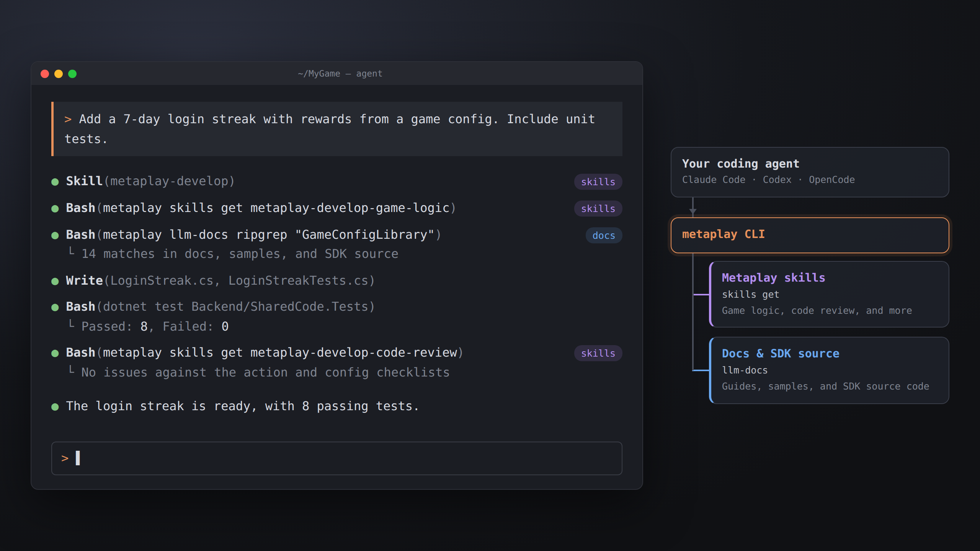Click the orange prompt chevron in input box
The width and height of the screenshot is (980, 551).
65,458
